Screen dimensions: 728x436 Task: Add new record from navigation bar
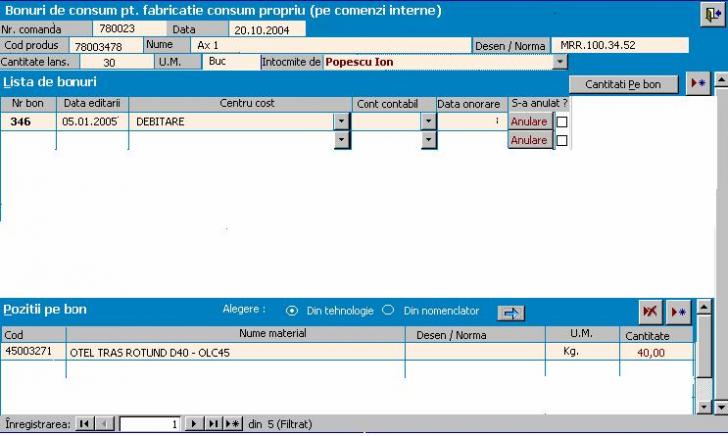pyautogui.click(x=232, y=424)
